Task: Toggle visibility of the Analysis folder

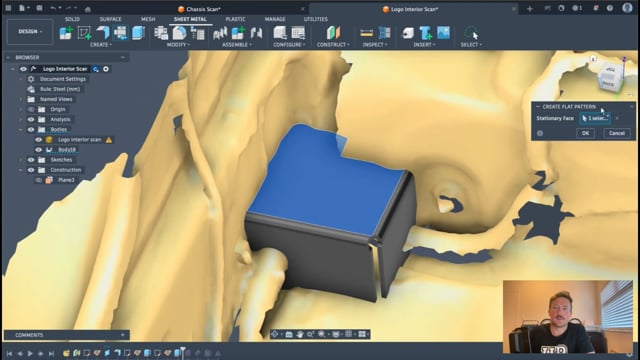Action: 31,120
